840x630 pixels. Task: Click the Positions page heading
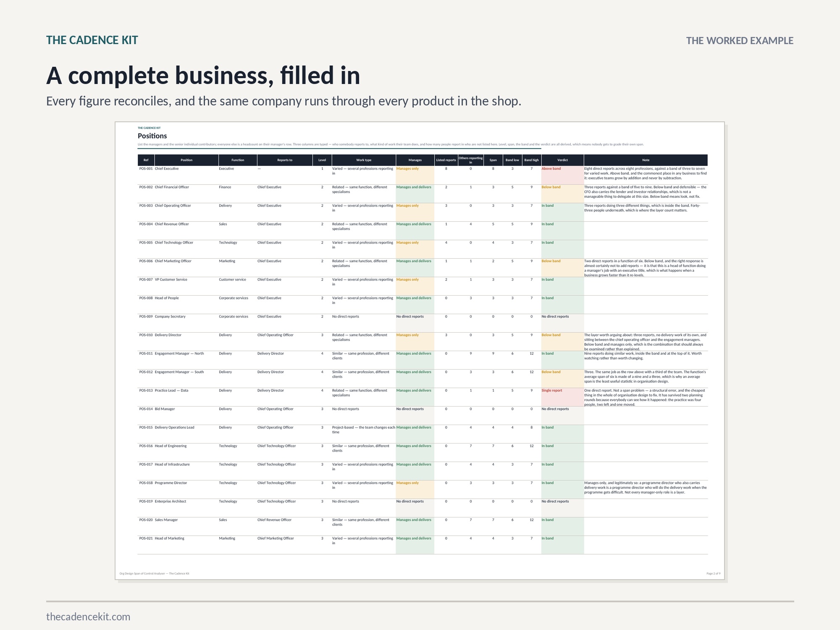[152, 136]
